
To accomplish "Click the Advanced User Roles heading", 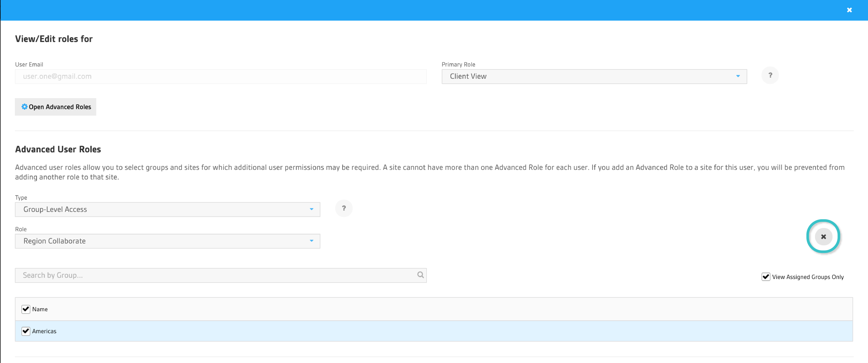I will click(x=58, y=149).
